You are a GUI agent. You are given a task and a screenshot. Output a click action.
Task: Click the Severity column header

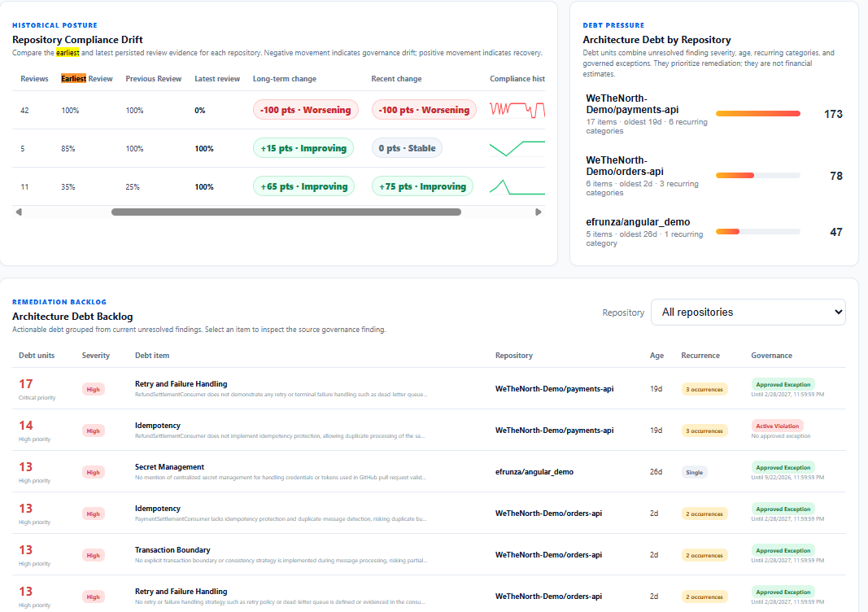pyautogui.click(x=96, y=356)
